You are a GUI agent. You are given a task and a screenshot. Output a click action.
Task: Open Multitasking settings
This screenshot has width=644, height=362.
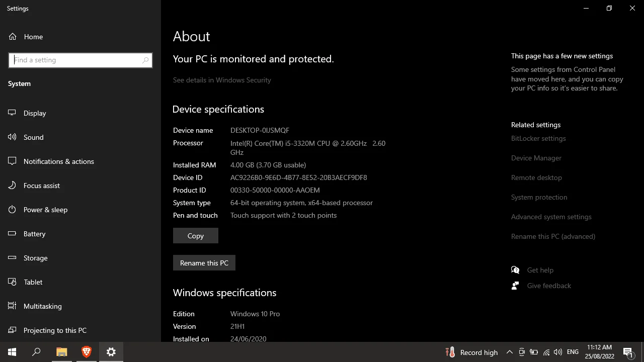click(80, 306)
